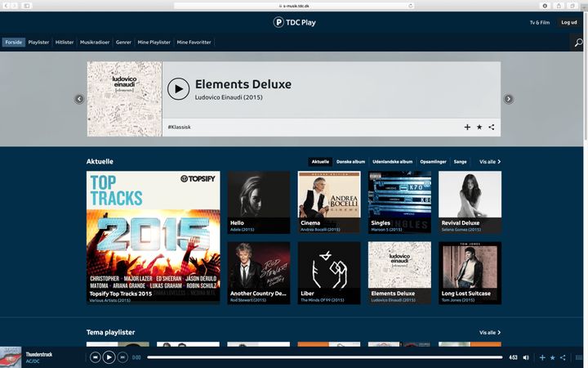Mute the volume speaker icon
Viewport: 588px width, 368px height.
(x=526, y=357)
